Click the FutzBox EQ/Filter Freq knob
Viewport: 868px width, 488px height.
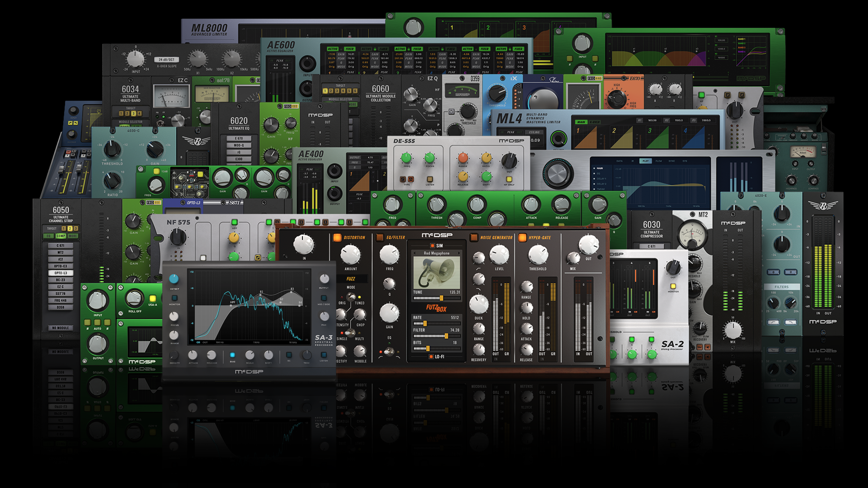point(389,254)
